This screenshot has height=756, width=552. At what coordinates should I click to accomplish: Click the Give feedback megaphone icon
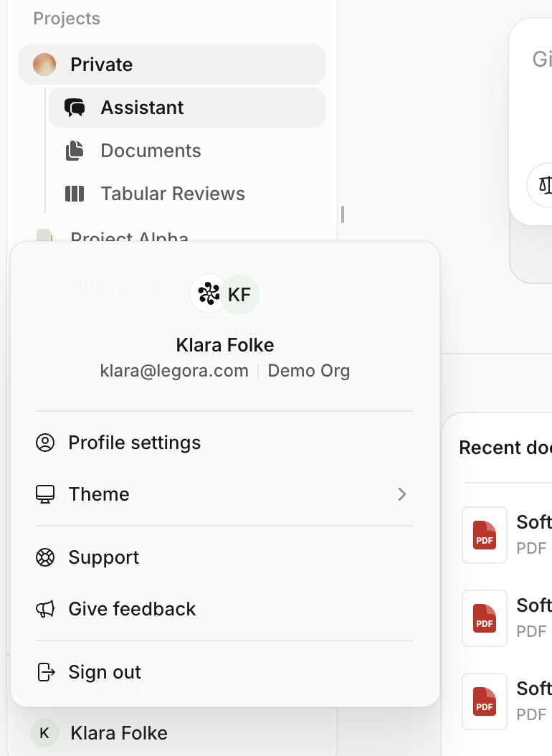click(x=44, y=609)
